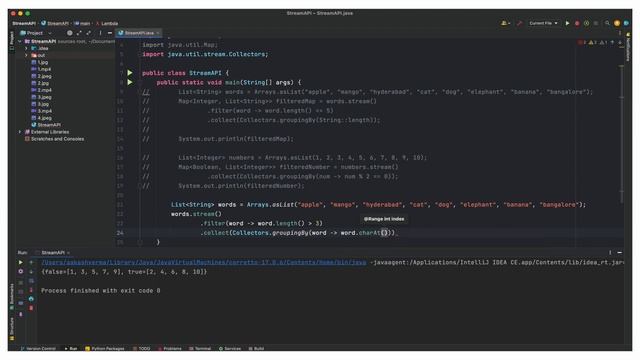The image size is (640, 360).
Task: Open the user account icon dropdown
Action: [505, 23]
